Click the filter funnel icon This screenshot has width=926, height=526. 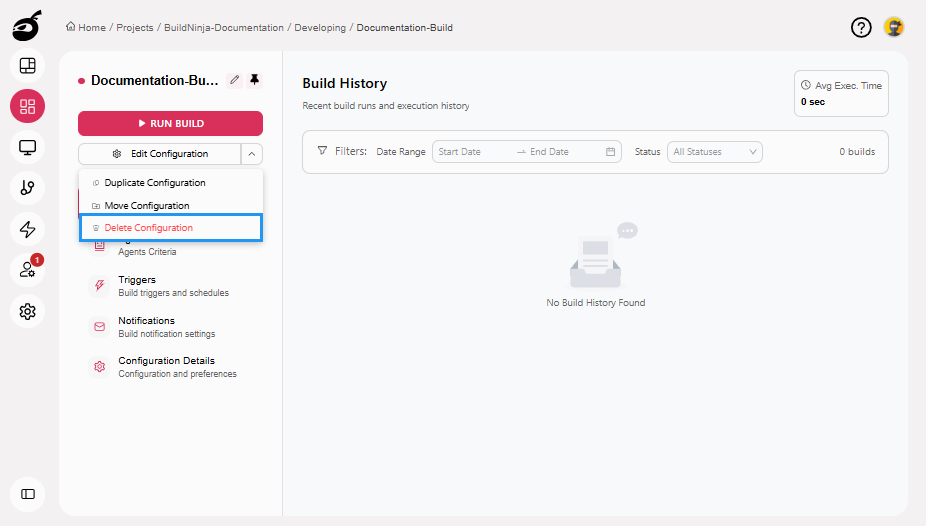coord(322,151)
